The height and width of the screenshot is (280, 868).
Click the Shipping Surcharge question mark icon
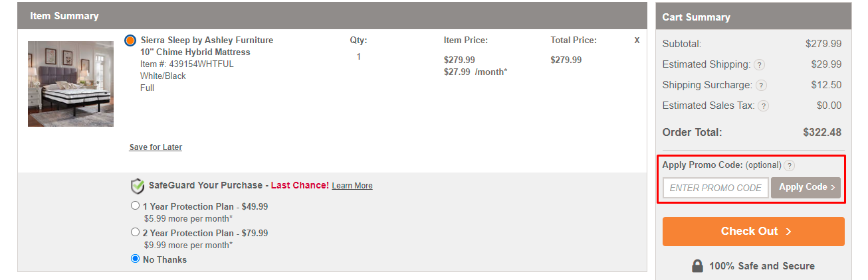[x=761, y=86]
